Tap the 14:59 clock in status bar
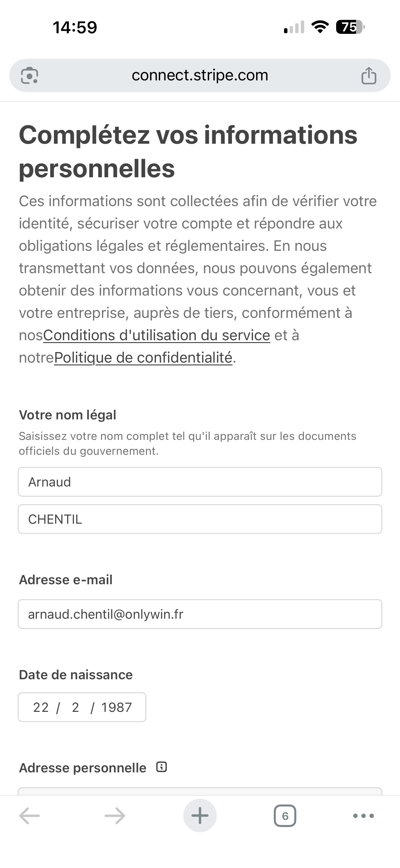 click(75, 27)
